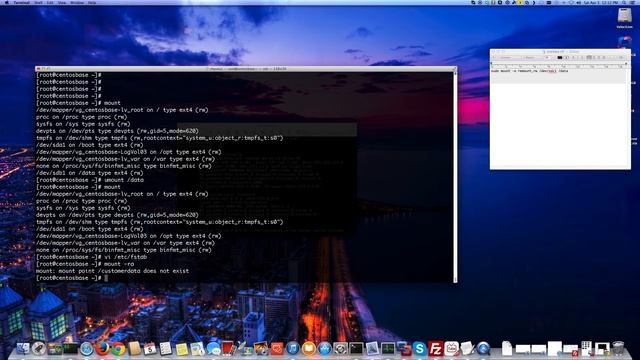The height and width of the screenshot is (360, 640).
Task: Open the Edit menu
Action: coord(50,2)
